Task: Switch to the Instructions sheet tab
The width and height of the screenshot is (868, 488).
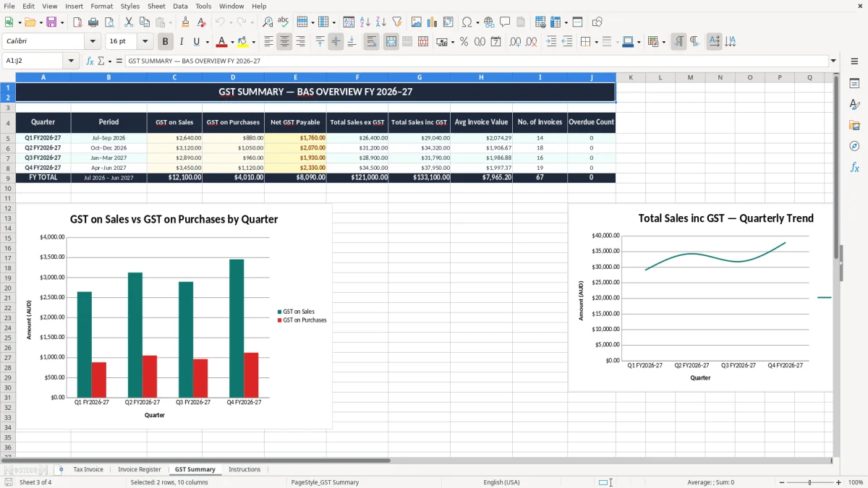Action: click(x=244, y=469)
